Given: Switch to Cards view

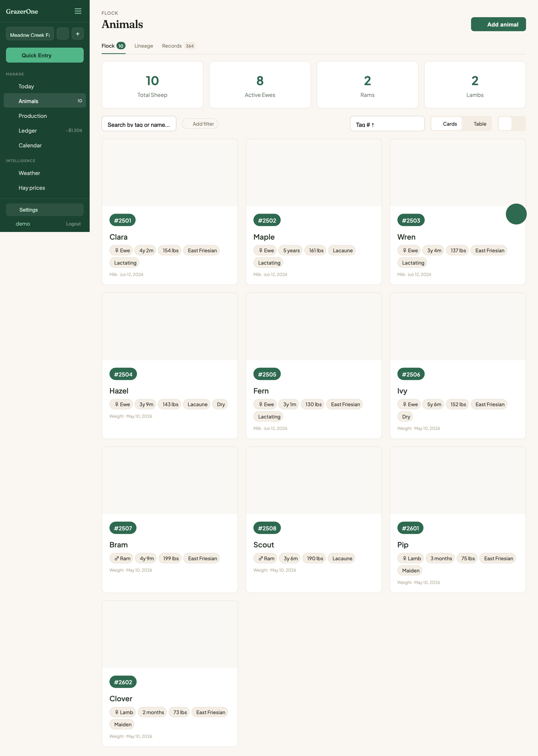Looking at the screenshot, I should [x=446, y=124].
